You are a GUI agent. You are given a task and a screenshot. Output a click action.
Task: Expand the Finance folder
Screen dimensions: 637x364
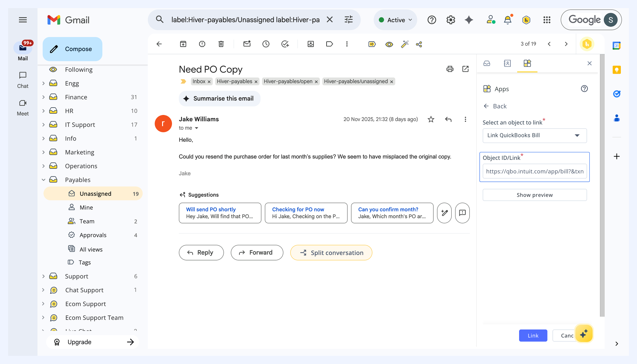click(x=43, y=97)
